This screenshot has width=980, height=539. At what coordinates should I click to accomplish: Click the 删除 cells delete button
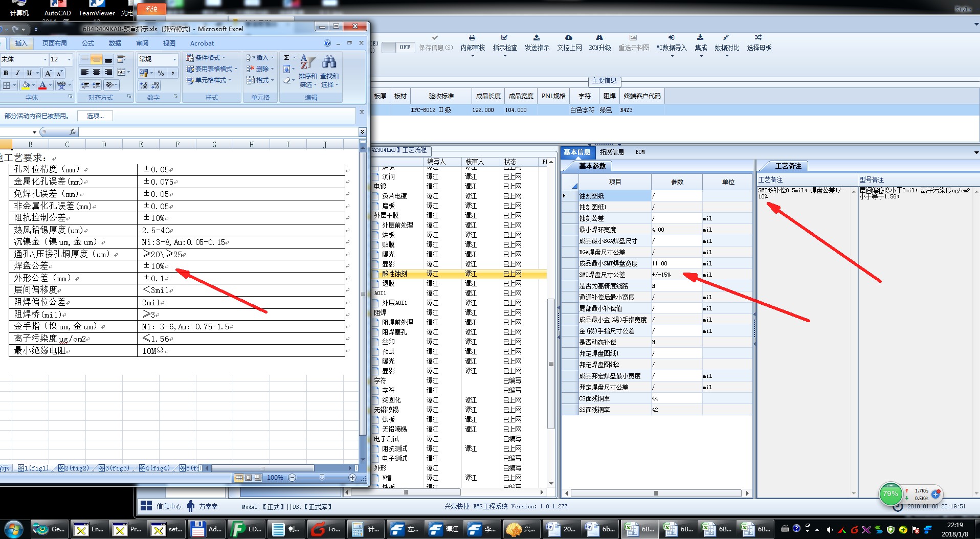(260, 69)
